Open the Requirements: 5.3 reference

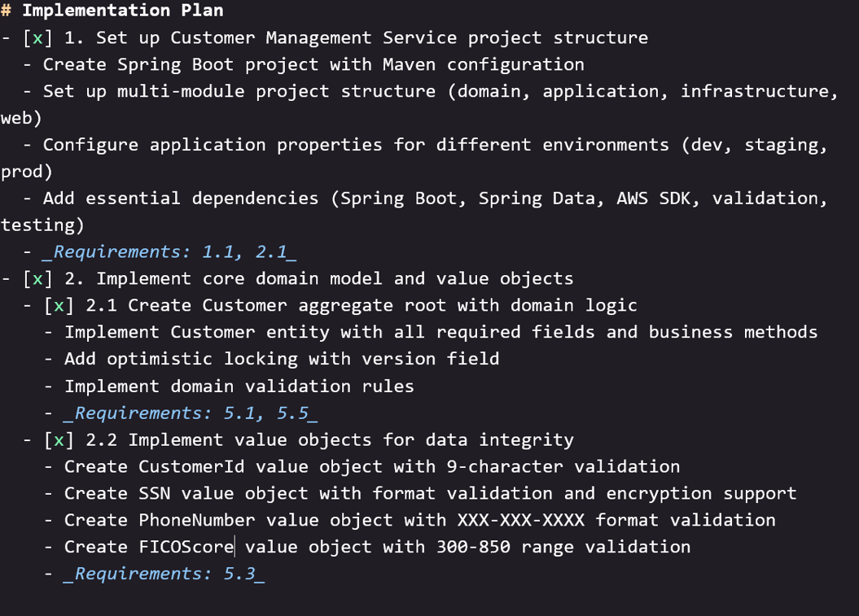pos(164,574)
